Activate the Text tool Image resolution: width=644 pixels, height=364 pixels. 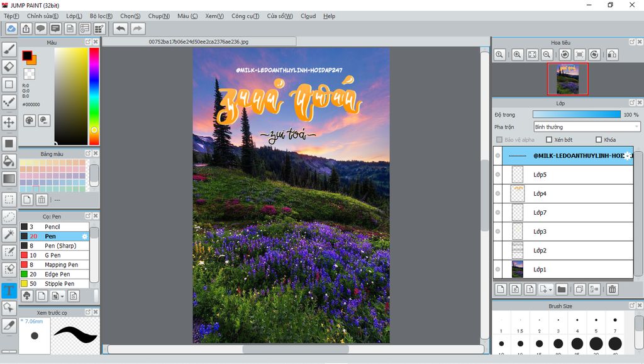tap(9, 290)
